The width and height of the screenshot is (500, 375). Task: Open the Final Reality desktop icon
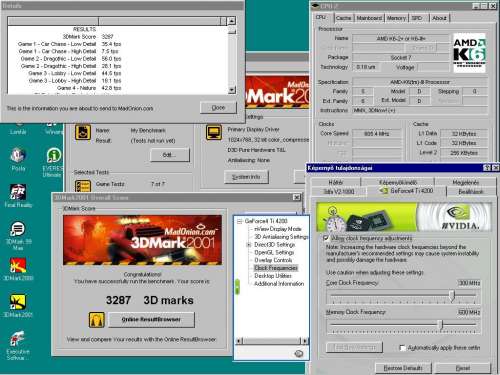point(18,196)
